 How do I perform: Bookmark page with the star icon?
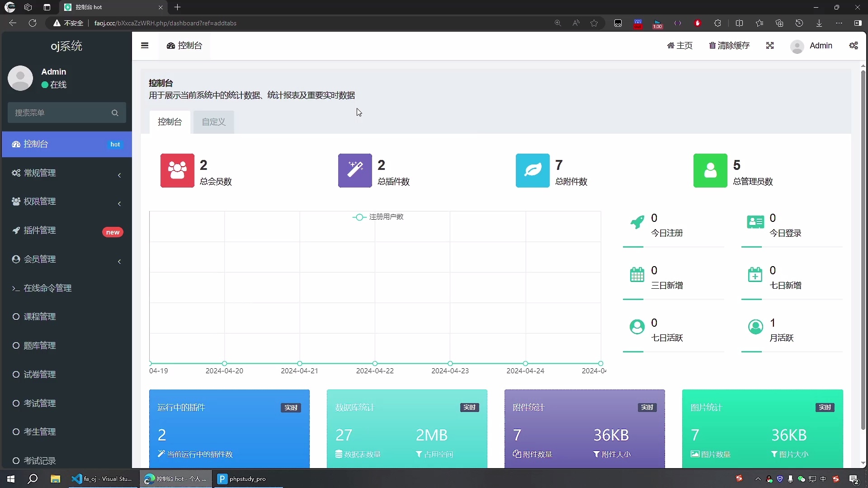[x=594, y=23]
